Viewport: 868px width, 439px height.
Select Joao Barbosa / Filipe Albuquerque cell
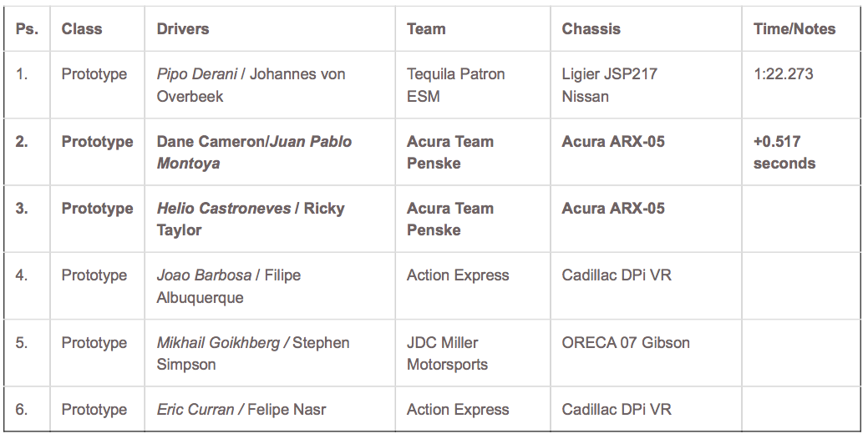228,286
